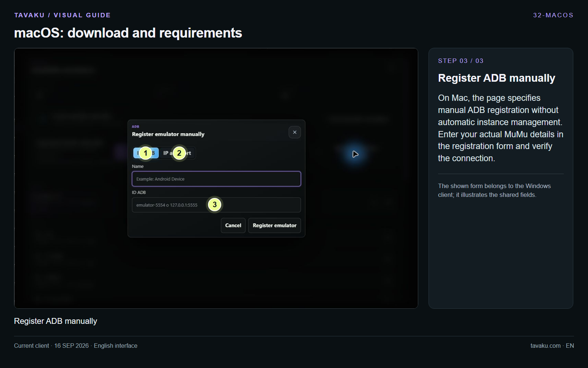This screenshot has width=588, height=368.
Task: Cancel the manual emulator registration
Action: pos(233,226)
